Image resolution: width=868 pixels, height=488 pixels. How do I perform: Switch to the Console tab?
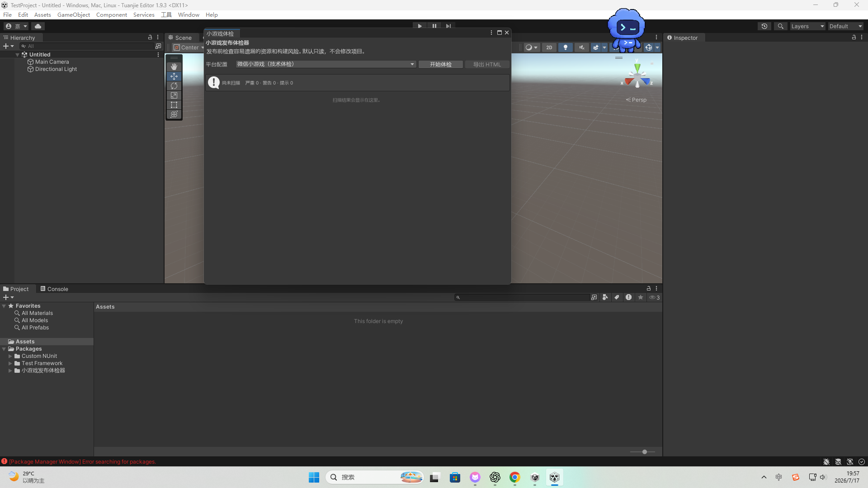click(x=54, y=289)
